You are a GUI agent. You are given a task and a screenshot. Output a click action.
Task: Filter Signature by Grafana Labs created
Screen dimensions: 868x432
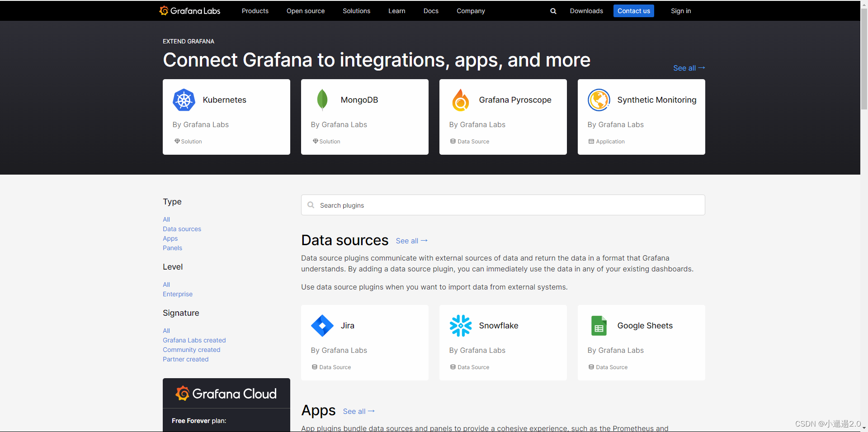(x=194, y=340)
